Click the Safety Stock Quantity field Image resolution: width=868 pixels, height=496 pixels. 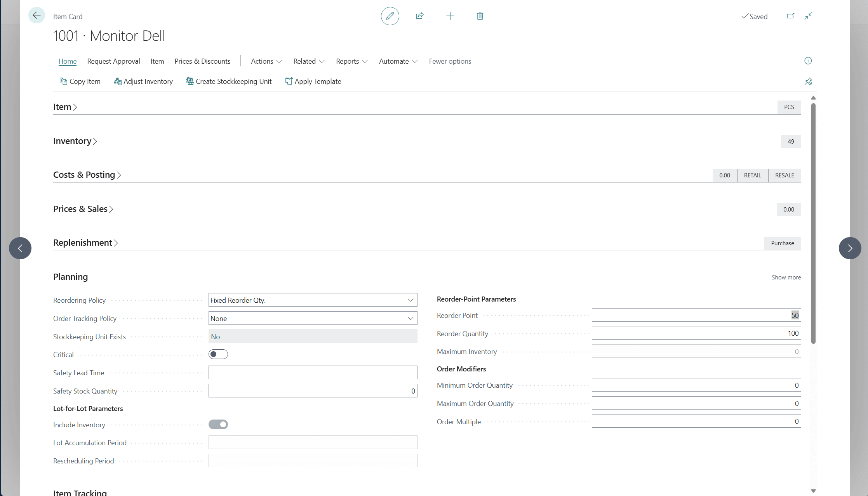tap(313, 391)
